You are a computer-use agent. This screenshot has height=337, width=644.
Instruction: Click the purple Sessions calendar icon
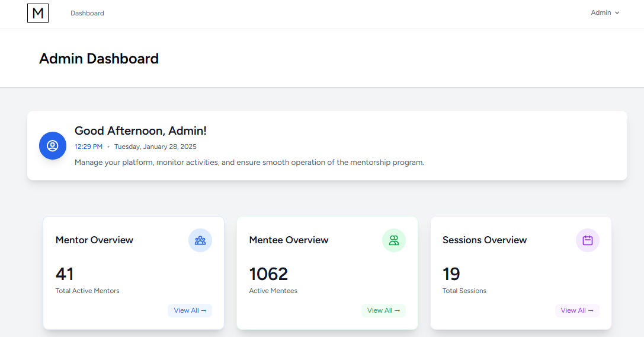pyautogui.click(x=588, y=240)
